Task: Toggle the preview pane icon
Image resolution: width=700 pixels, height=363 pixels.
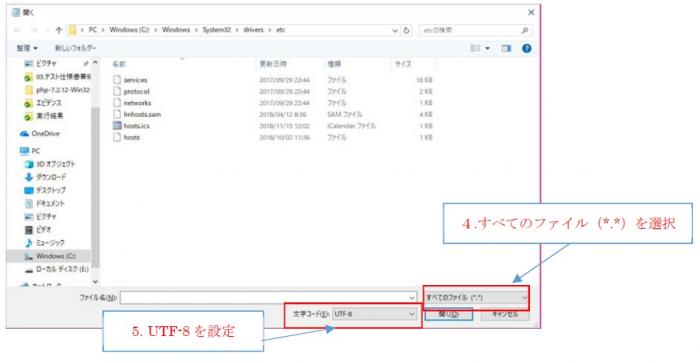Action: point(506,48)
